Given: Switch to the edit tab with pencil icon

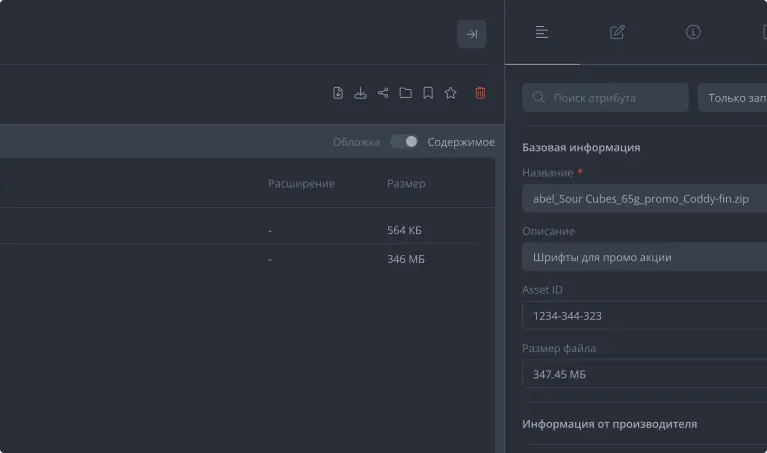Looking at the screenshot, I should [617, 32].
